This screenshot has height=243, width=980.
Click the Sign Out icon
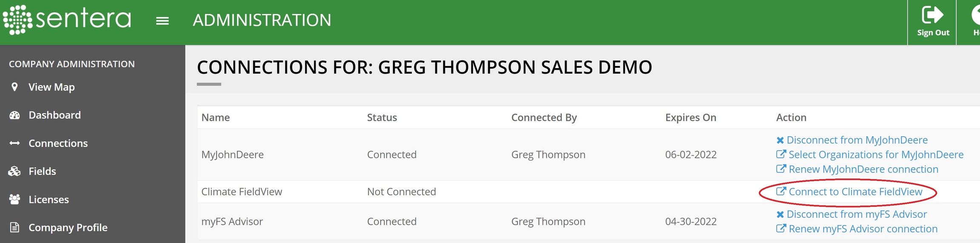coord(932,15)
